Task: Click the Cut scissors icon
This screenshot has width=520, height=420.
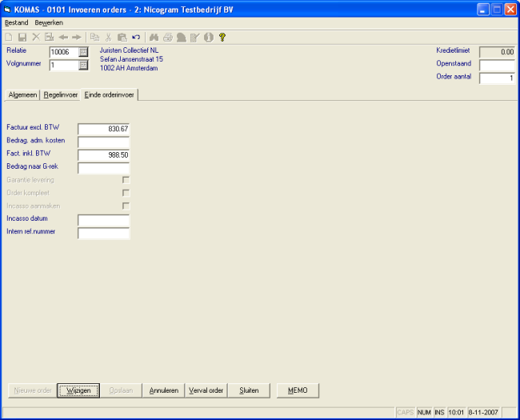Action: coord(109,37)
